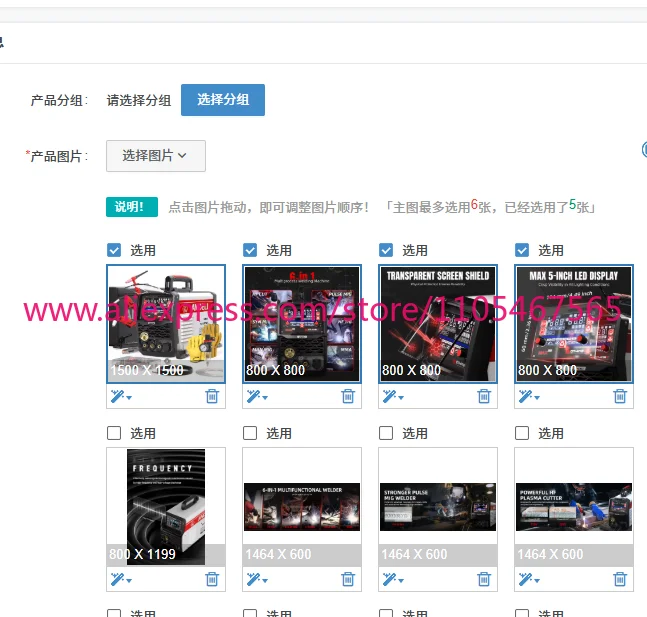This screenshot has width=647, height=617.
Task: Delete the 6-in-1 Multifunctional Welder banner image
Action: pos(348,579)
